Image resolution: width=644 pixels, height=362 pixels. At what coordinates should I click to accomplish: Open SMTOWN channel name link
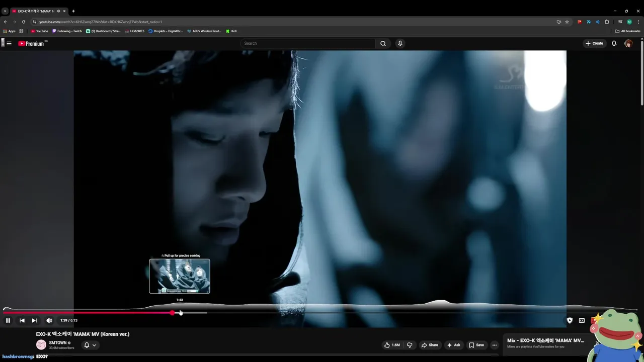pyautogui.click(x=58, y=343)
